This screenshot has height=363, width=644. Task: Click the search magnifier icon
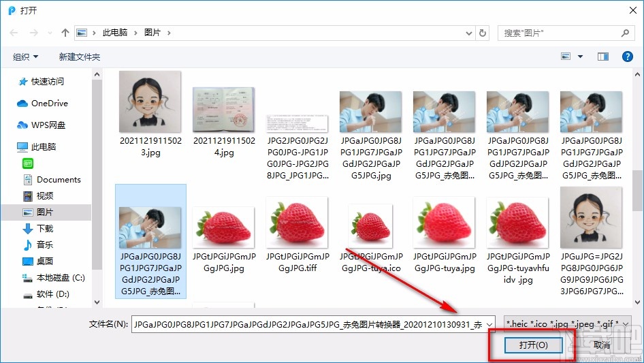pos(625,33)
